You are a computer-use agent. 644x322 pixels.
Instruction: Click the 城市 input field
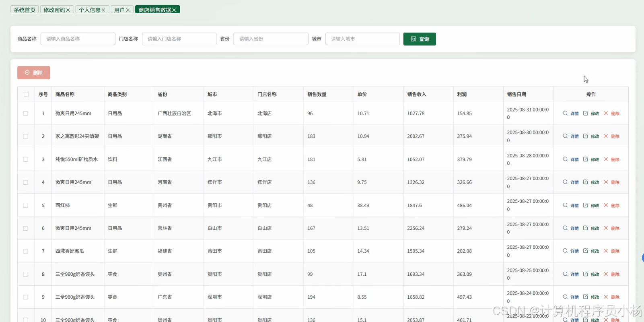(363, 39)
